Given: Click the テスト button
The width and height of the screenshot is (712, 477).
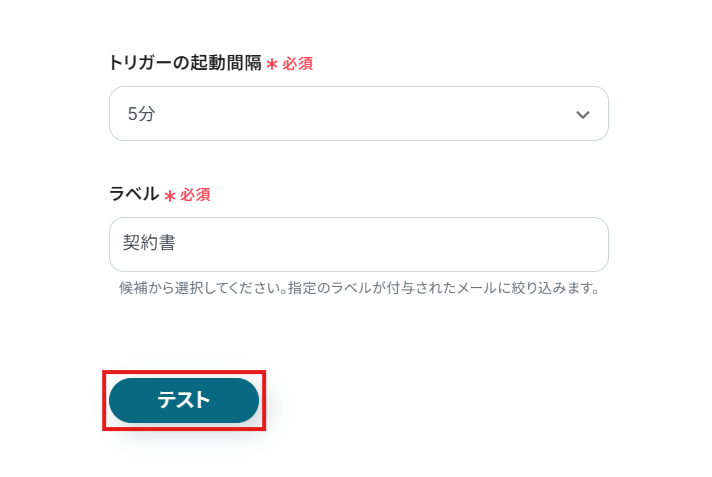Looking at the screenshot, I should coord(184,400).
